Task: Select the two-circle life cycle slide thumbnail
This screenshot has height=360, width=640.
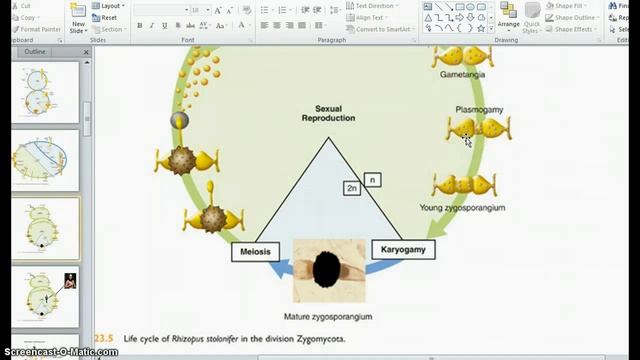Action: point(45,92)
